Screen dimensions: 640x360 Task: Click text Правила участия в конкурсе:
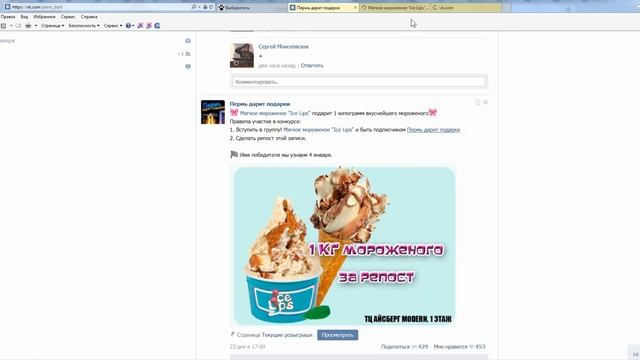tap(265, 121)
